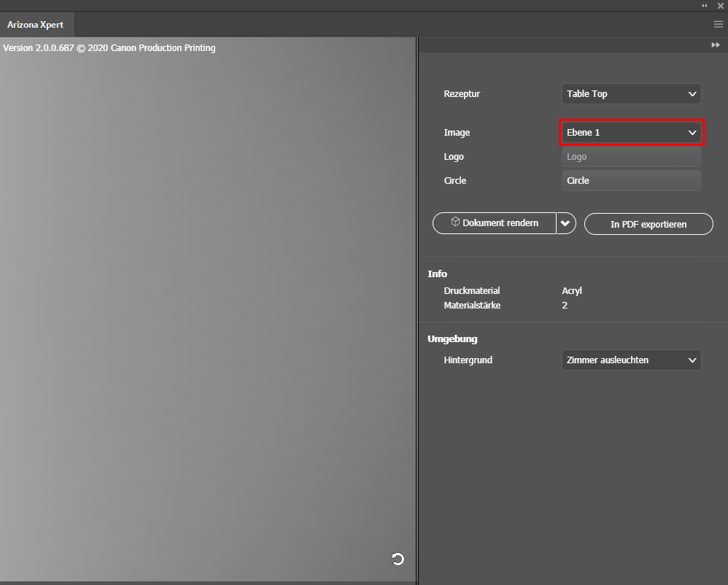Click the Hintergrund label

[x=468, y=360]
